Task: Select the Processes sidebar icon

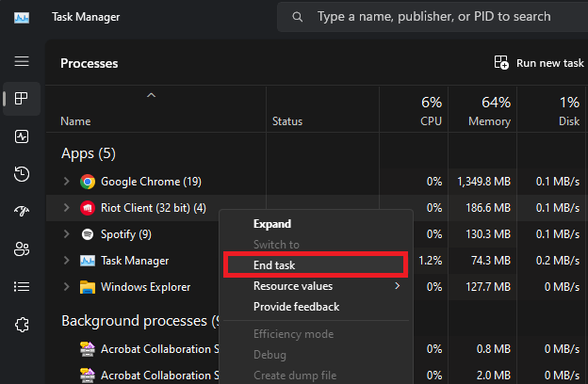Action: click(22, 99)
